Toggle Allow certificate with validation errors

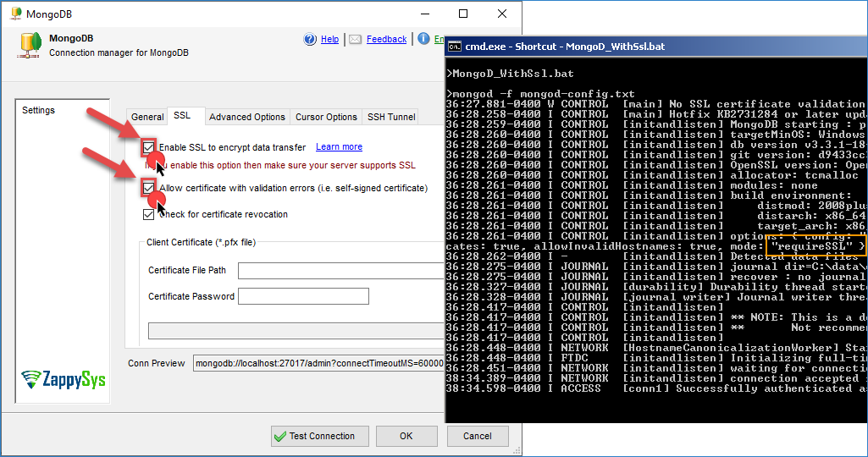click(x=149, y=188)
